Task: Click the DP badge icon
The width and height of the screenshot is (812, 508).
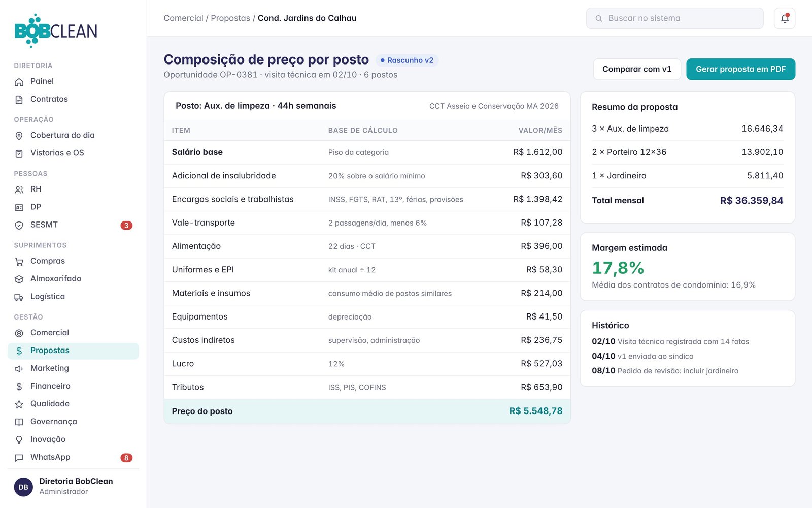Action: point(19,207)
